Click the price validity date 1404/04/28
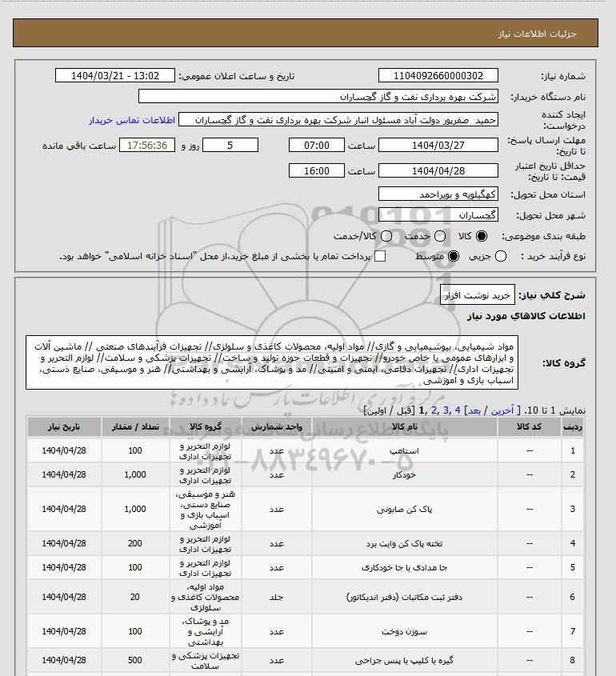This screenshot has width=616, height=676. pyautogui.click(x=438, y=170)
